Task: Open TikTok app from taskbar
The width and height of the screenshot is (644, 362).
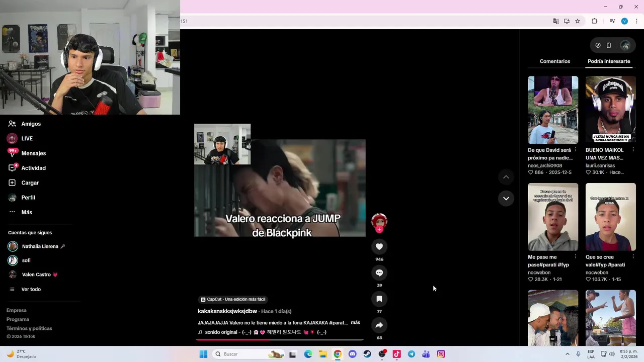Action: click(396, 354)
